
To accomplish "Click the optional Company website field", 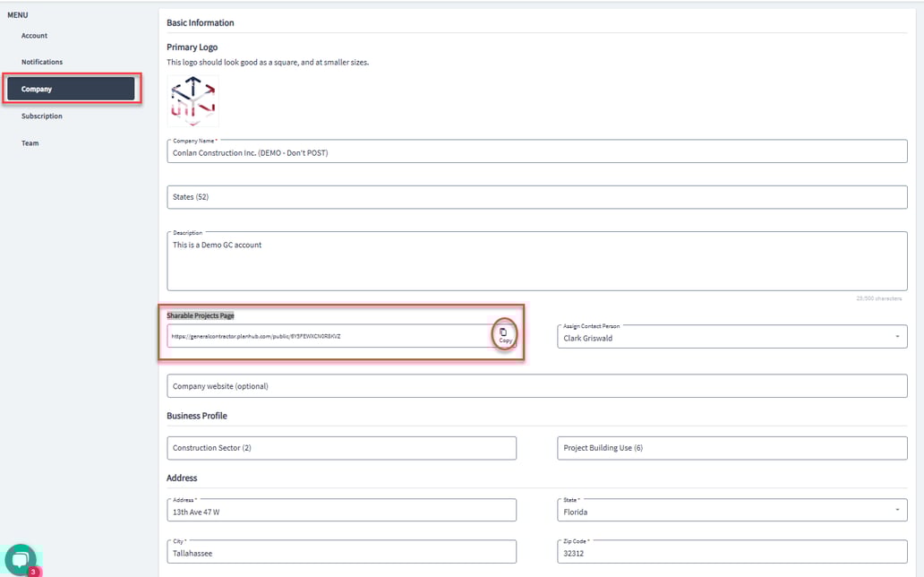I will [x=536, y=385].
